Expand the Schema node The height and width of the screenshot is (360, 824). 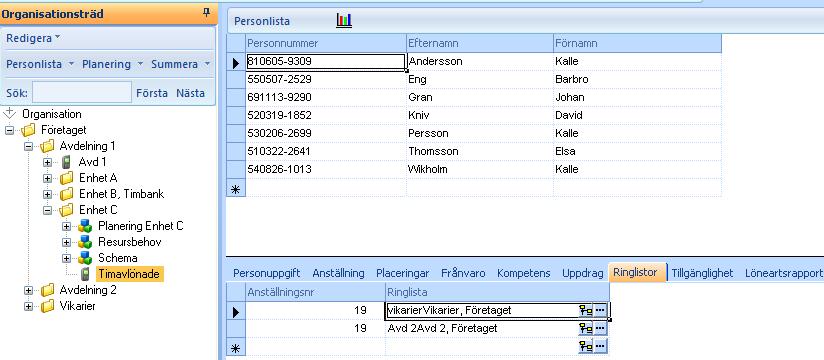tap(66, 259)
